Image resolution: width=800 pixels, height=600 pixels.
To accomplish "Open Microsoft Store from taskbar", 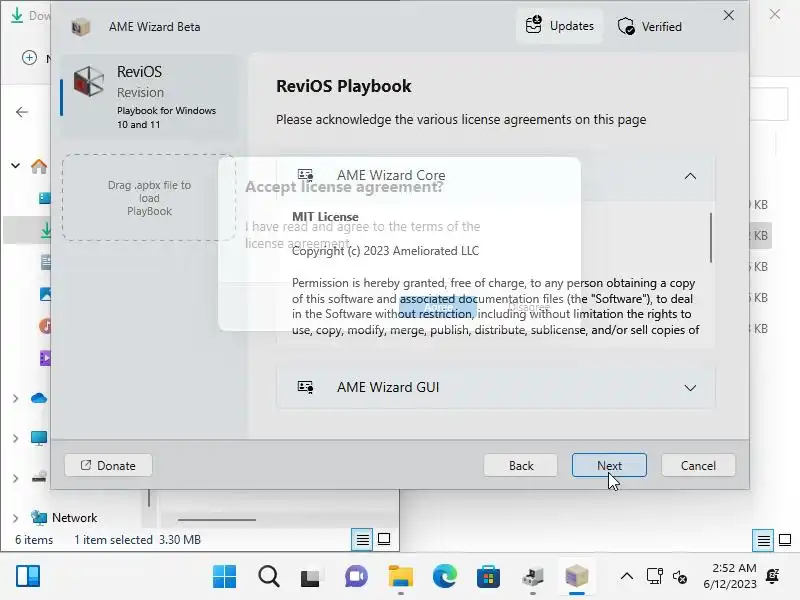I will click(x=488, y=577).
